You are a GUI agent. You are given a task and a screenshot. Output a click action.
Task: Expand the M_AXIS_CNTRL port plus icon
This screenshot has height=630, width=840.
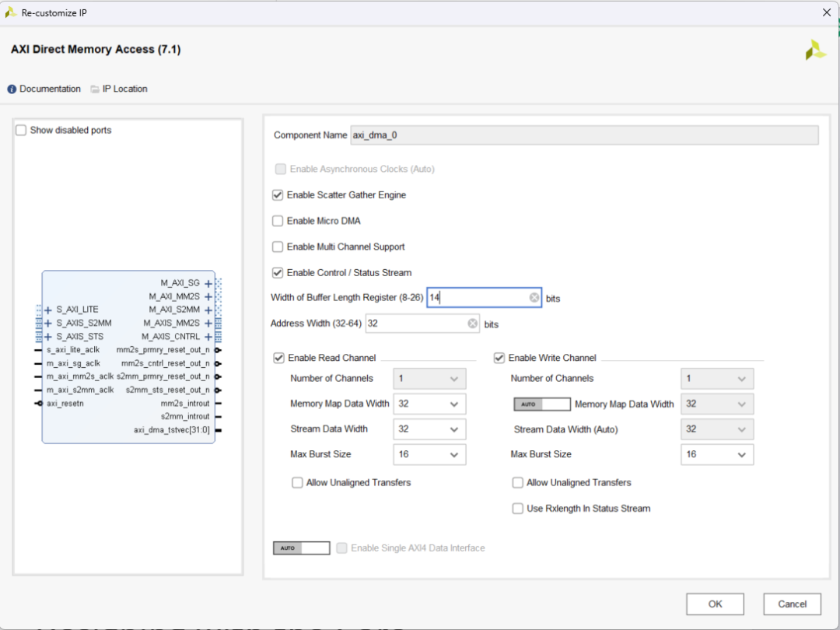208,337
